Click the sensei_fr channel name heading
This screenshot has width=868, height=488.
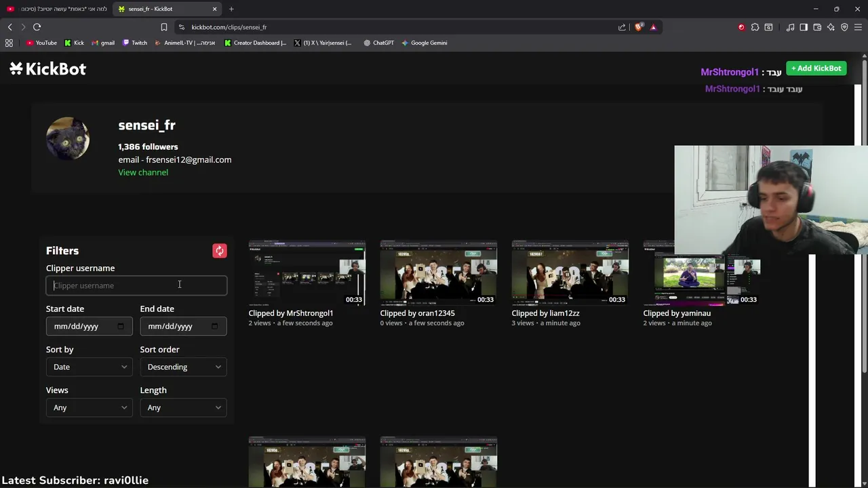[146, 125]
